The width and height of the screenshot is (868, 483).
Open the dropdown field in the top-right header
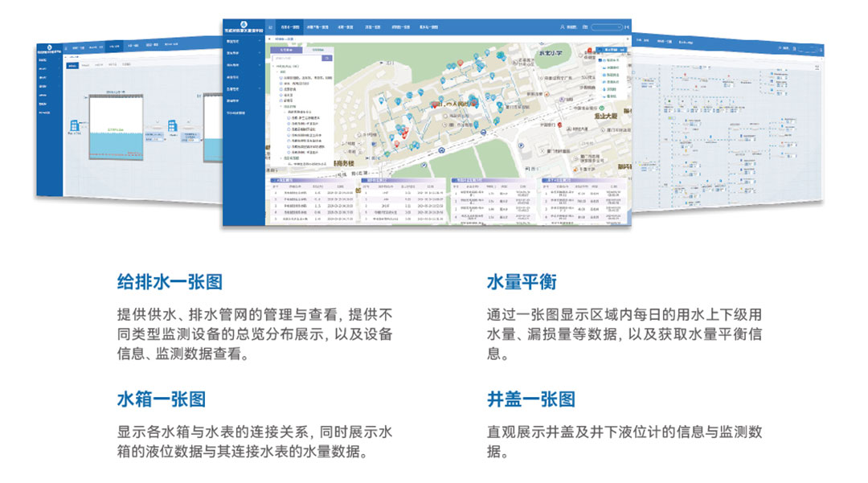(x=605, y=27)
